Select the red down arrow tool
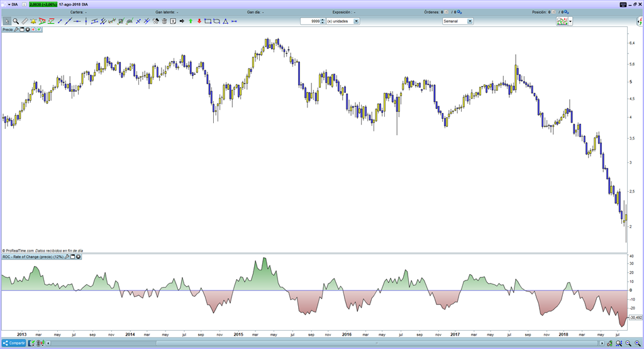 199,21
